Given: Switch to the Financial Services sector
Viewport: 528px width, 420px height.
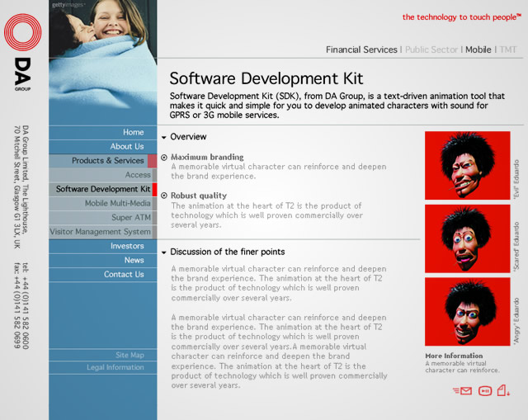Looking at the screenshot, I should 361,50.
